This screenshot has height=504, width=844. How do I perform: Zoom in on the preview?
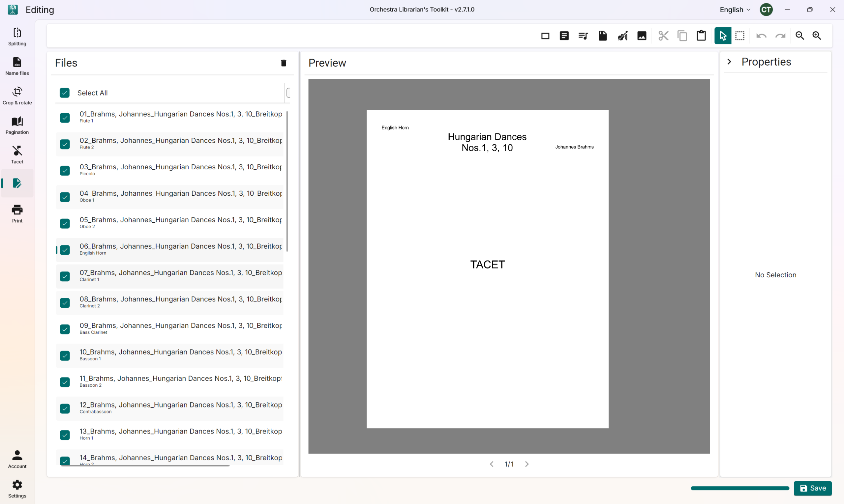(817, 36)
